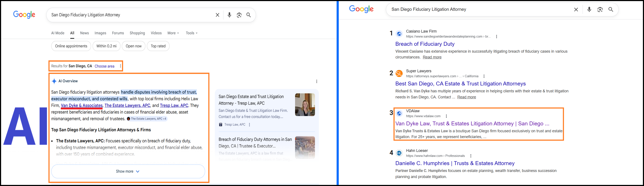The image size is (644, 186).
Task: Click Top San Diego Fiduciary Litigation Attorneys & Firms heading
Action: (x=101, y=130)
